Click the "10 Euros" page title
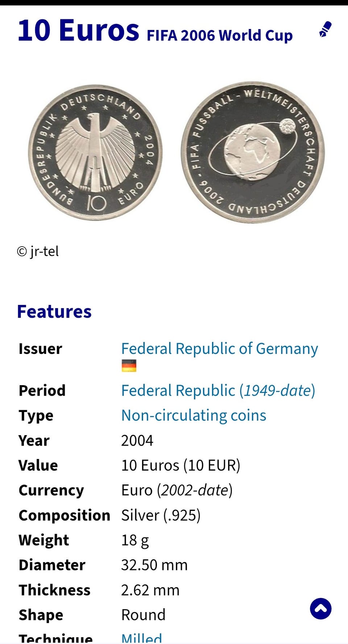Viewport: 348px width, 644px height. pos(78,30)
